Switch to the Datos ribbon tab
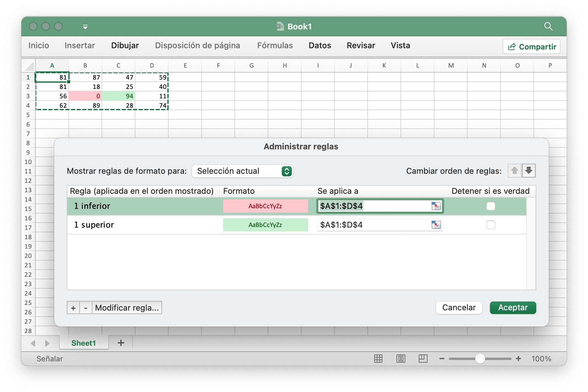588x392 pixels. point(320,45)
